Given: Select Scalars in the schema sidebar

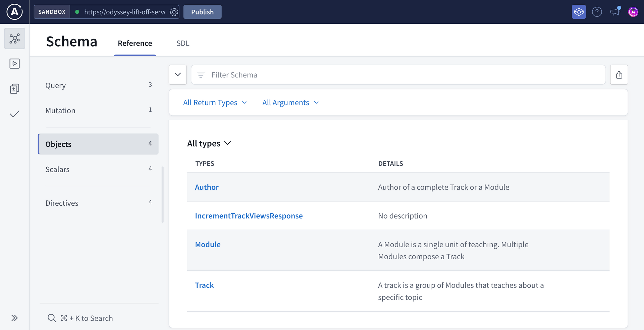Looking at the screenshot, I should (57, 170).
